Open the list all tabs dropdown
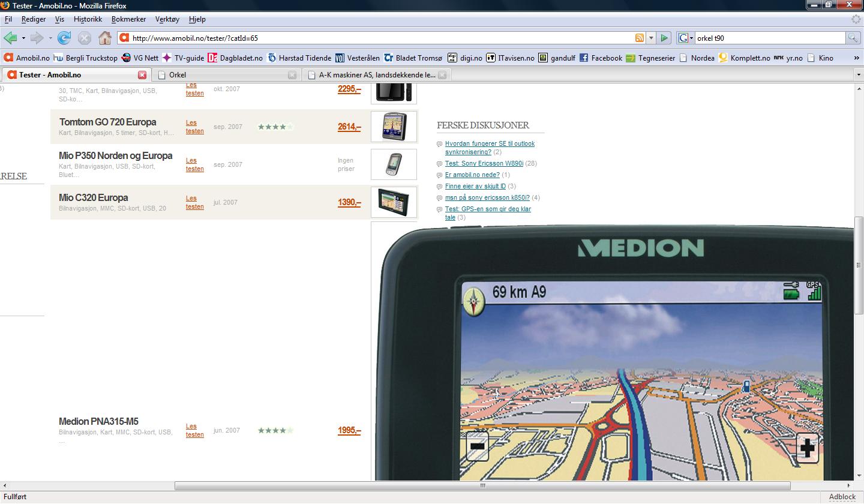 [x=858, y=75]
